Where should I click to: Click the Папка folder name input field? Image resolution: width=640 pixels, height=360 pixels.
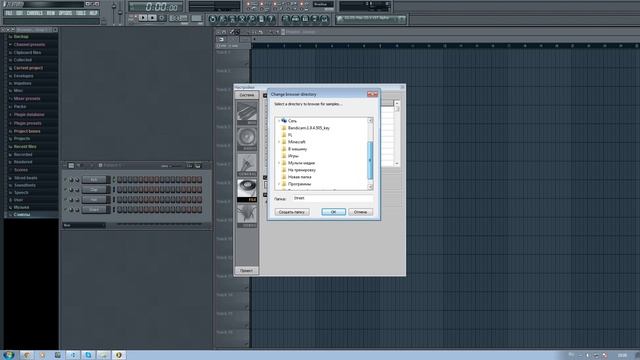(x=332, y=198)
